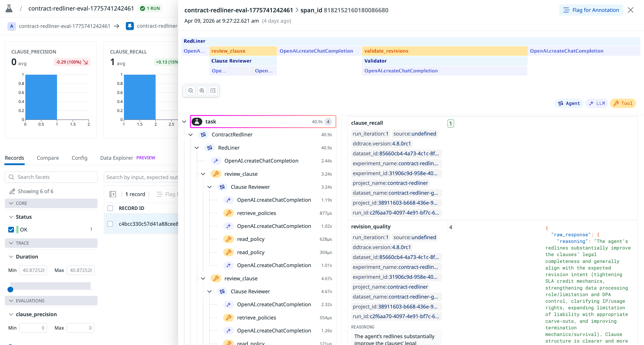
Task: Collapse the records list panel
Action: click(x=113, y=194)
